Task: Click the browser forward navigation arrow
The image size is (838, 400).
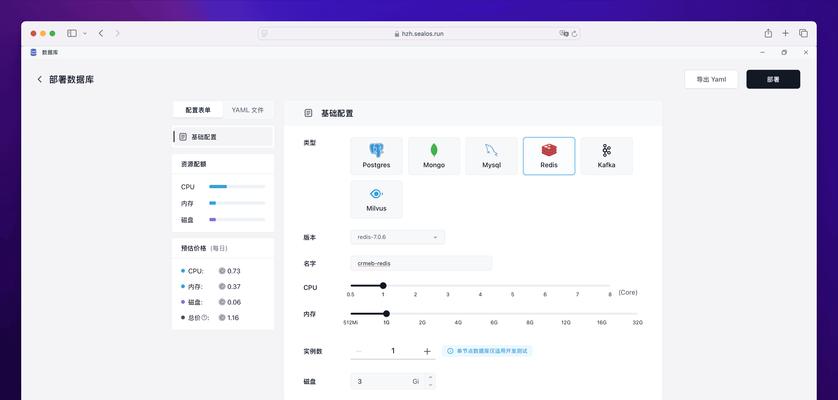Action: (x=117, y=33)
